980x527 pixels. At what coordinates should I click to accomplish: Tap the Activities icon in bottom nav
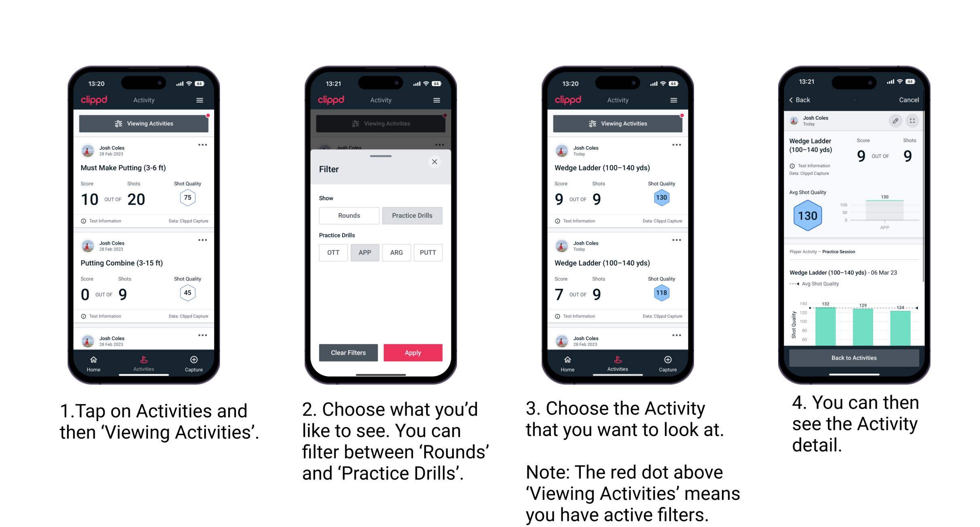point(144,362)
